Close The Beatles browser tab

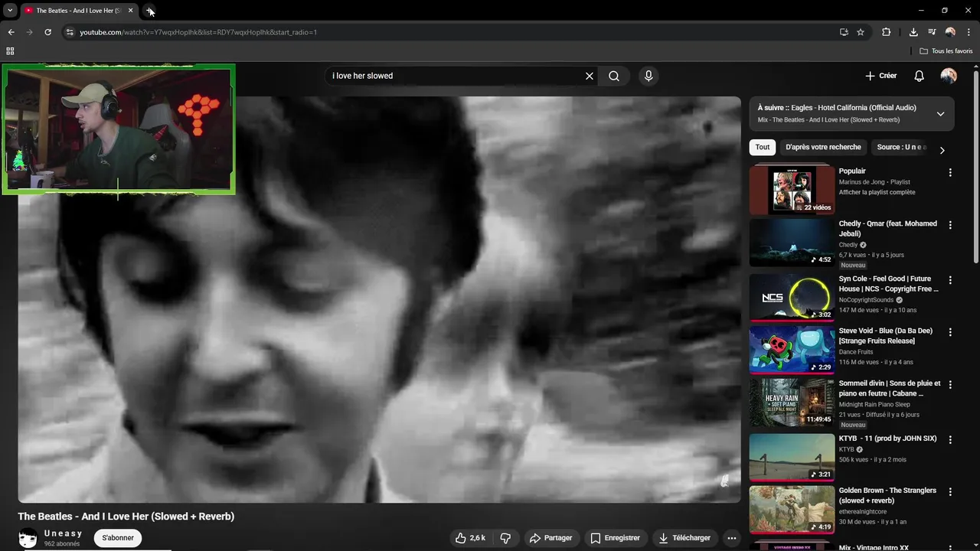point(130,11)
